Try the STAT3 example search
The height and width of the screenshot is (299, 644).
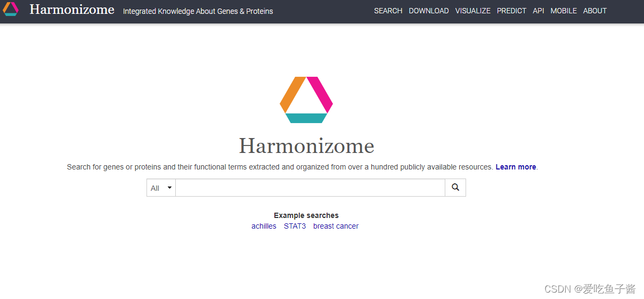coord(295,226)
